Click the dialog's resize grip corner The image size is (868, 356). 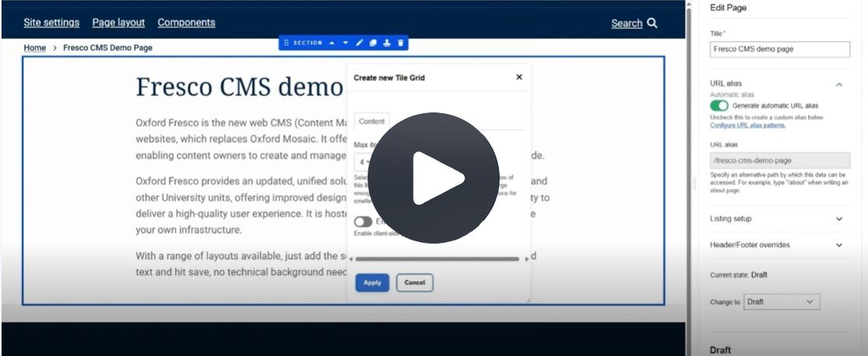(528, 300)
